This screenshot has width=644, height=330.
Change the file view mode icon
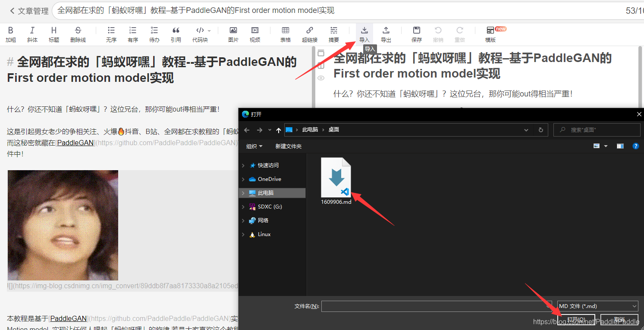pyautogui.click(x=597, y=146)
